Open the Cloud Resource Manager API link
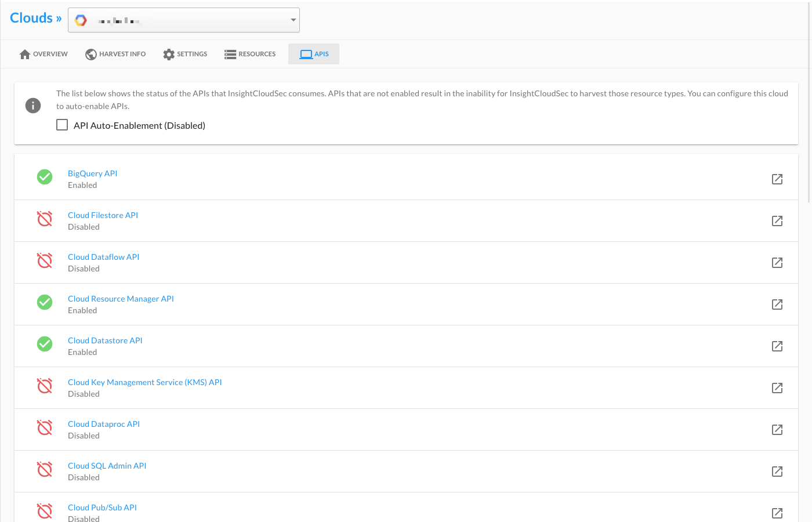The image size is (812, 522). pos(121,299)
